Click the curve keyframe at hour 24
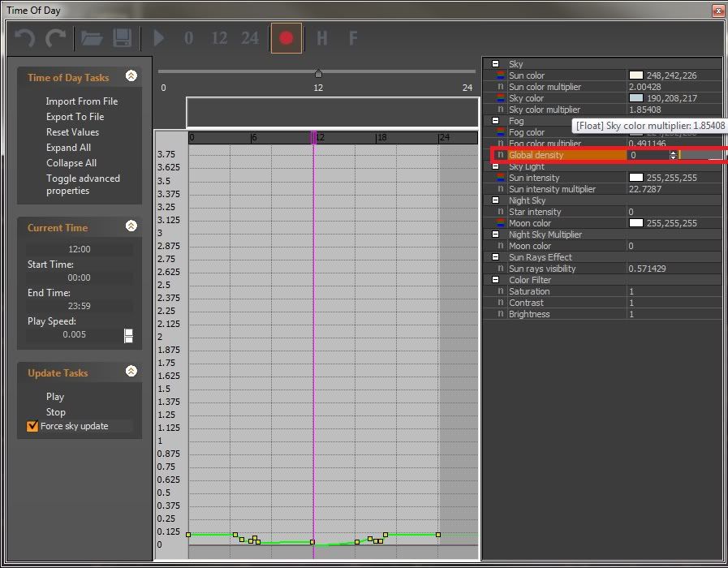Screen dimensions: 728x568 click(x=437, y=535)
